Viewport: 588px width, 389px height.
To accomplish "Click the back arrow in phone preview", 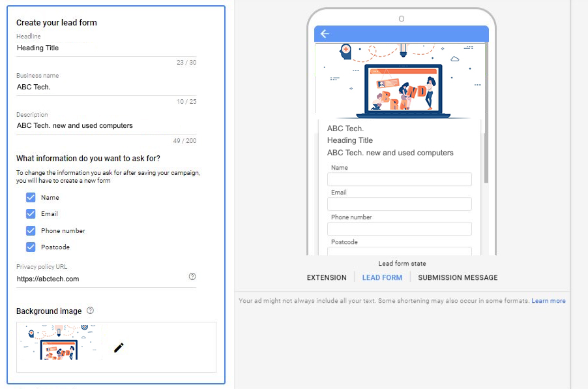I will 325,34.
